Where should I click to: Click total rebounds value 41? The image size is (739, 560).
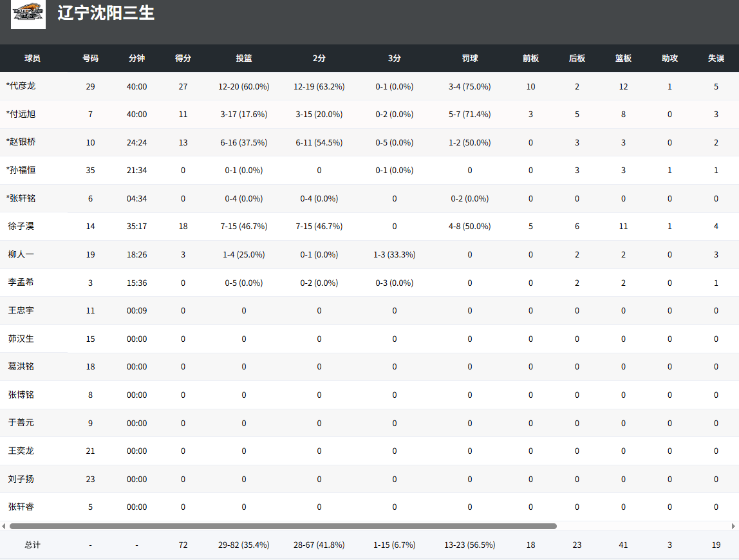(x=623, y=545)
